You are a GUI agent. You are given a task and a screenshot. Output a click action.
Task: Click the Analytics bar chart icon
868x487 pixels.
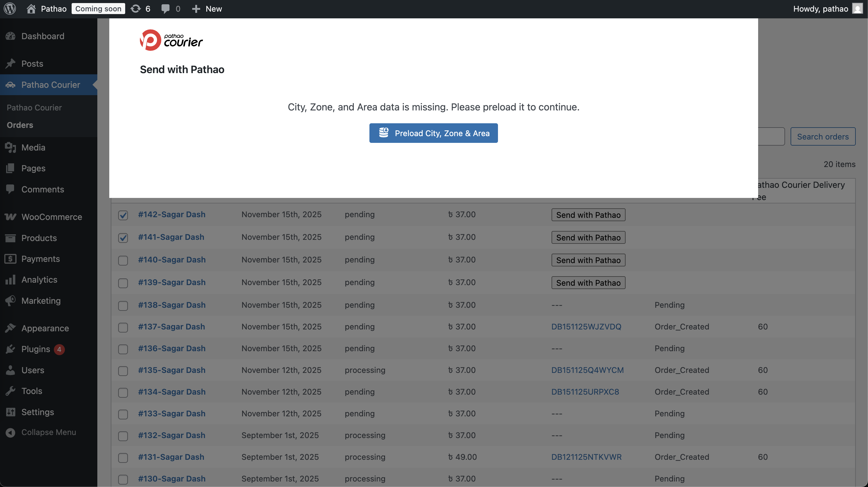coord(10,280)
